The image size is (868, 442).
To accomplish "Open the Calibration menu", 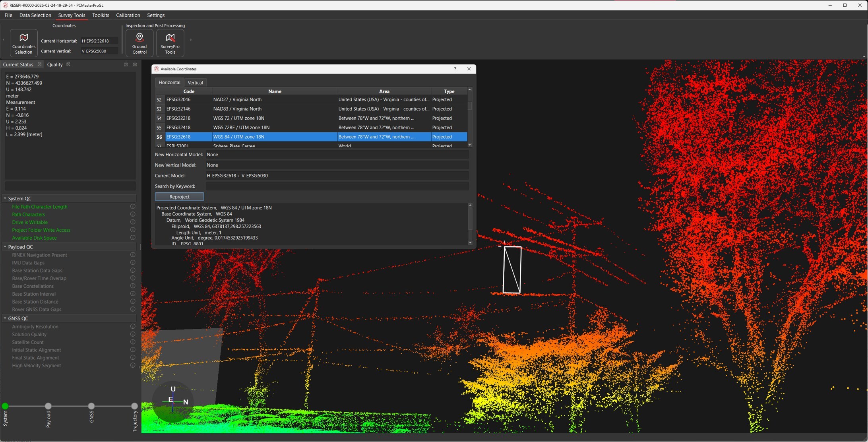I will point(128,15).
